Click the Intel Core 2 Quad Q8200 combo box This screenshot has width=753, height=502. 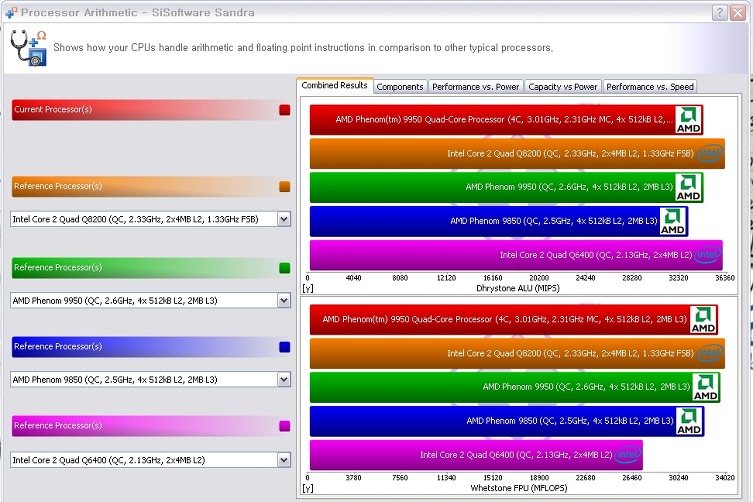click(x=150, y=220)
